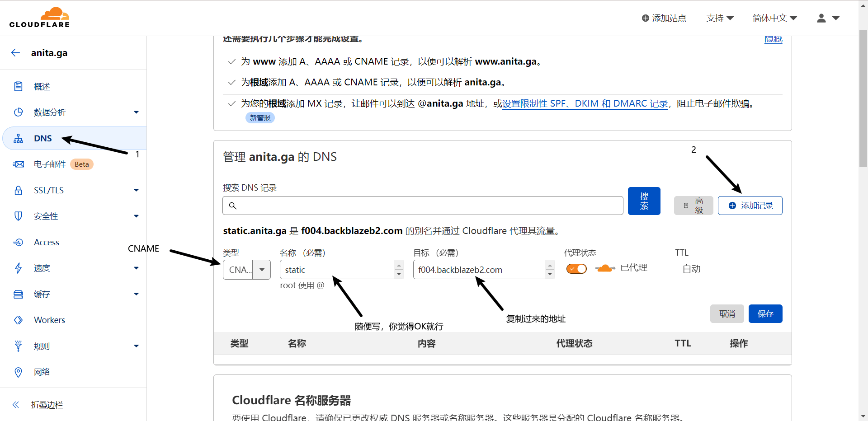The image size is (868, 421).
Task: Open the 网络 network section
Action: (42, 372)
